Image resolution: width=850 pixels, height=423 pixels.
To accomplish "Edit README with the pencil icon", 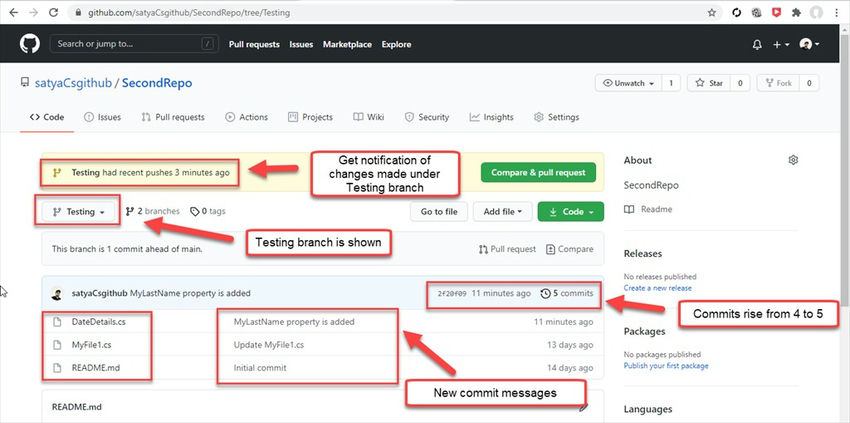I will point(584,407).
